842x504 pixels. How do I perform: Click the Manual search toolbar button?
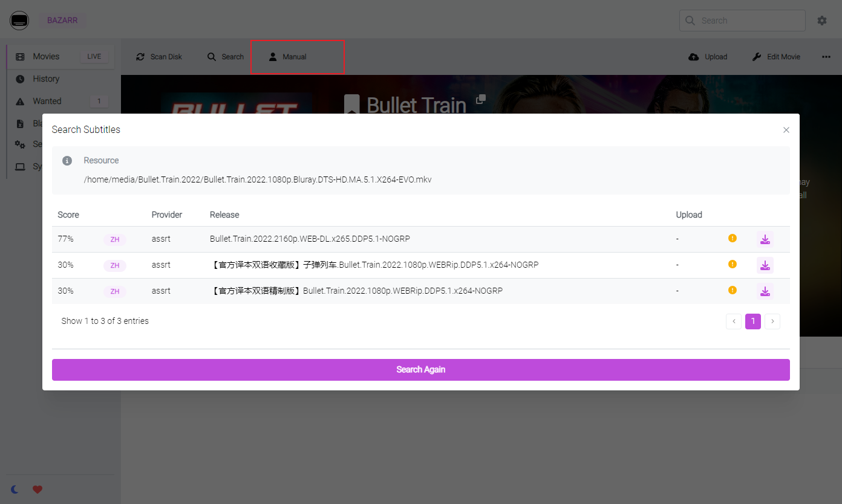click(x=288, y=57)
